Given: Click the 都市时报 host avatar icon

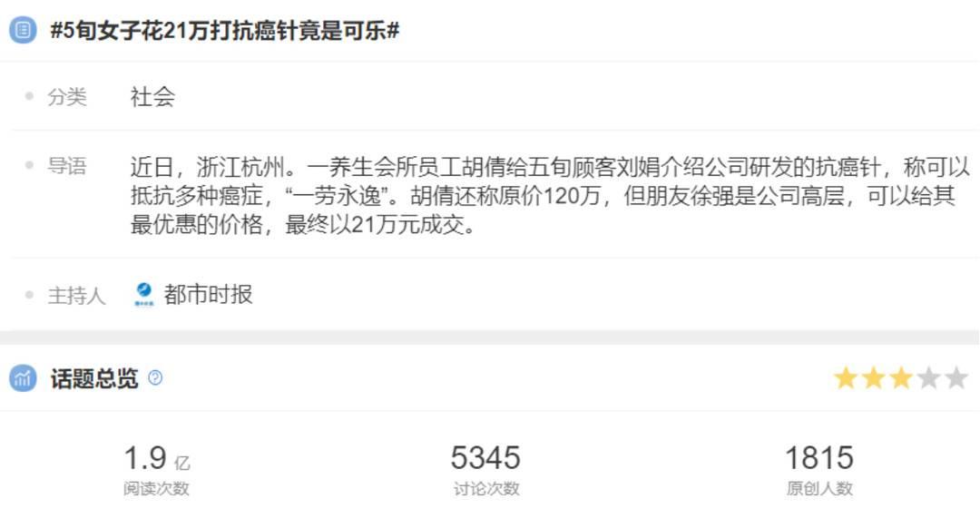Looking at the screenshot, I should click(x=144, y=294).
